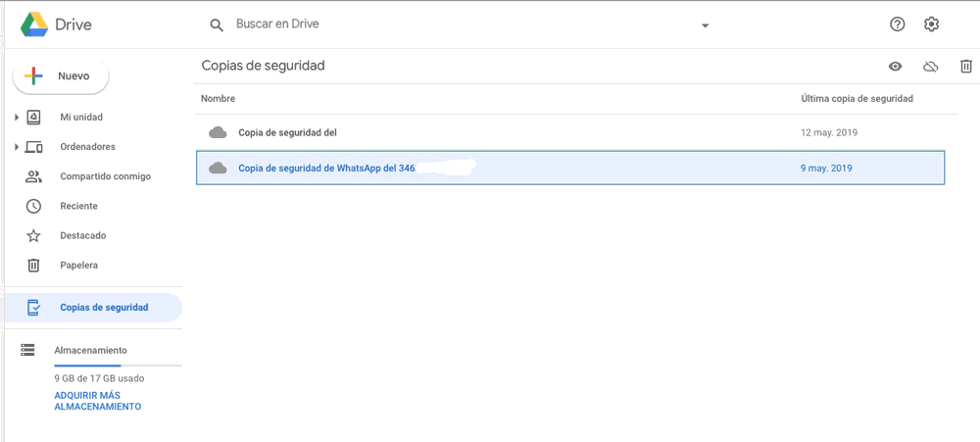Open Compartido conmigo in sidebar

[105, 176]
